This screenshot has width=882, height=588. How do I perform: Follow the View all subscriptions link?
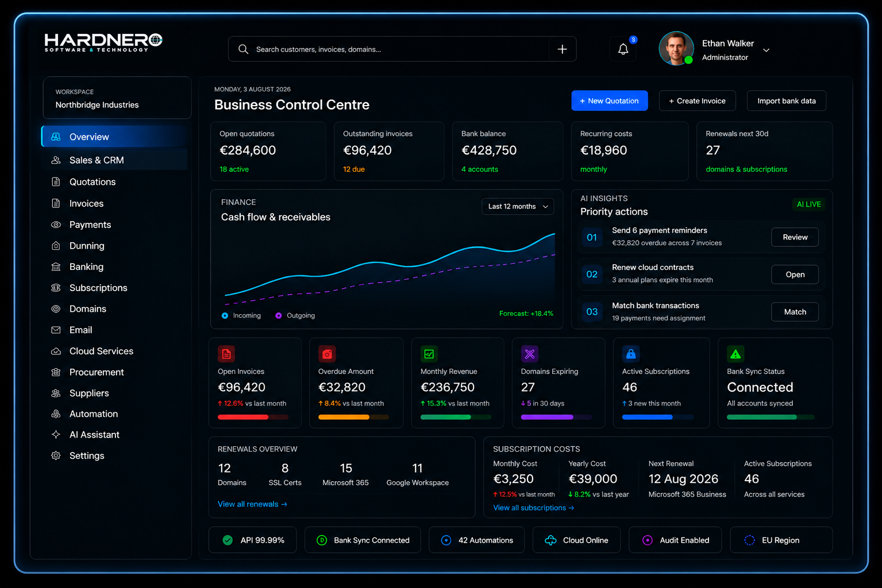point(533,508)
